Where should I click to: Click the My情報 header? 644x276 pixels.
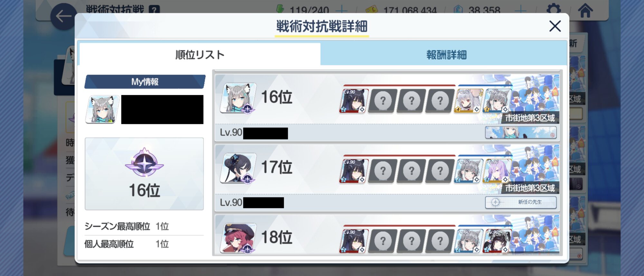[x=145, y=82]
